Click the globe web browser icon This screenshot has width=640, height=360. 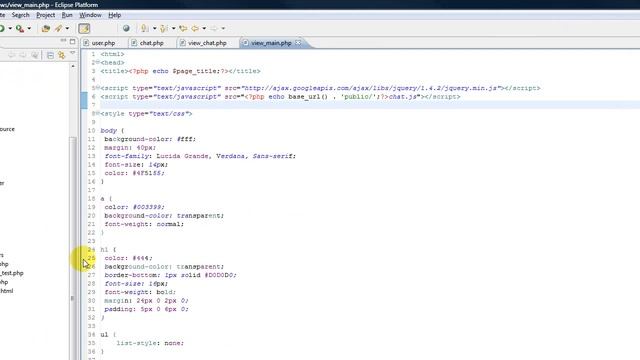click(x=126, y=29)
